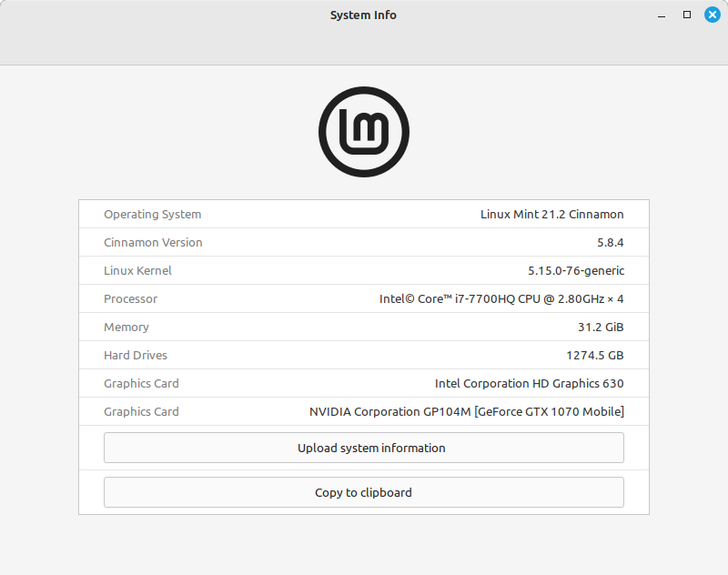Click the 'Memory' label
Image resolution: width=728 pixels, height=575 pixels.
(126, 328)
